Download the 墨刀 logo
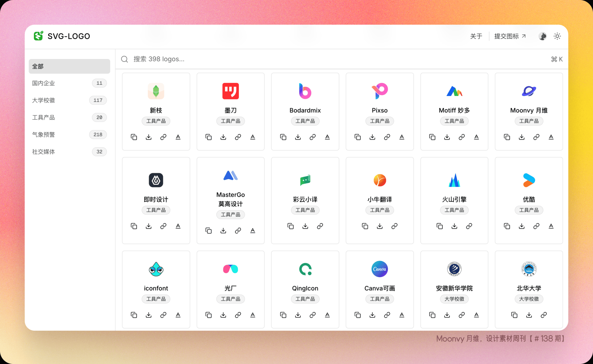593x364 pixels. click(223, 137)
